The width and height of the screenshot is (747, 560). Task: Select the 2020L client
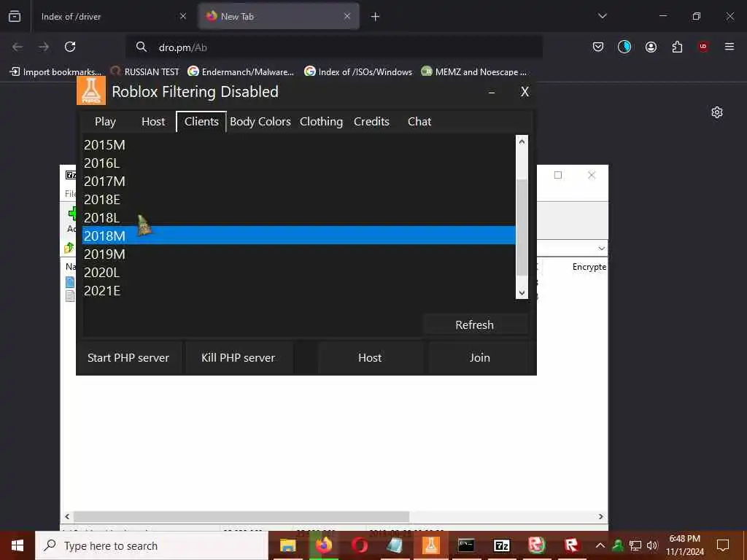tap(298, 273)
